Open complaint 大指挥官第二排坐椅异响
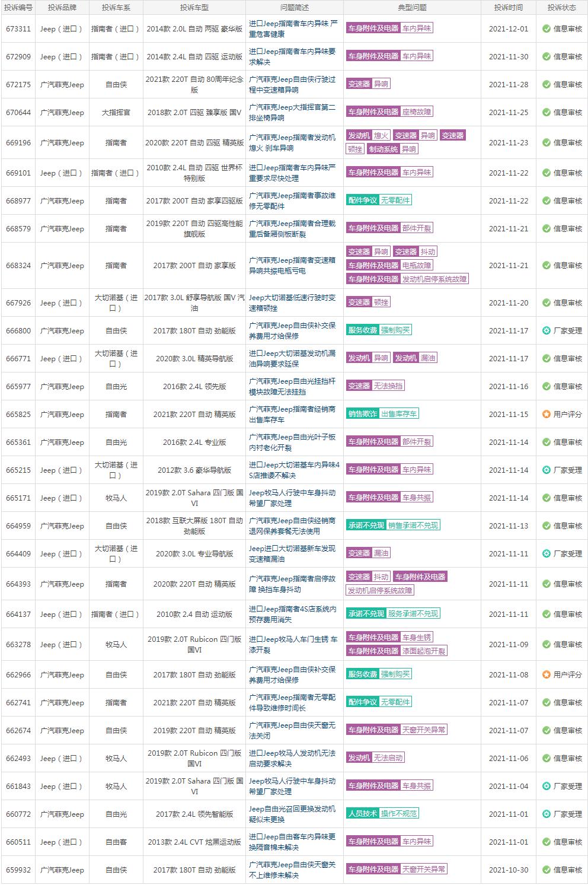588x885 pixels. (293, 112)
